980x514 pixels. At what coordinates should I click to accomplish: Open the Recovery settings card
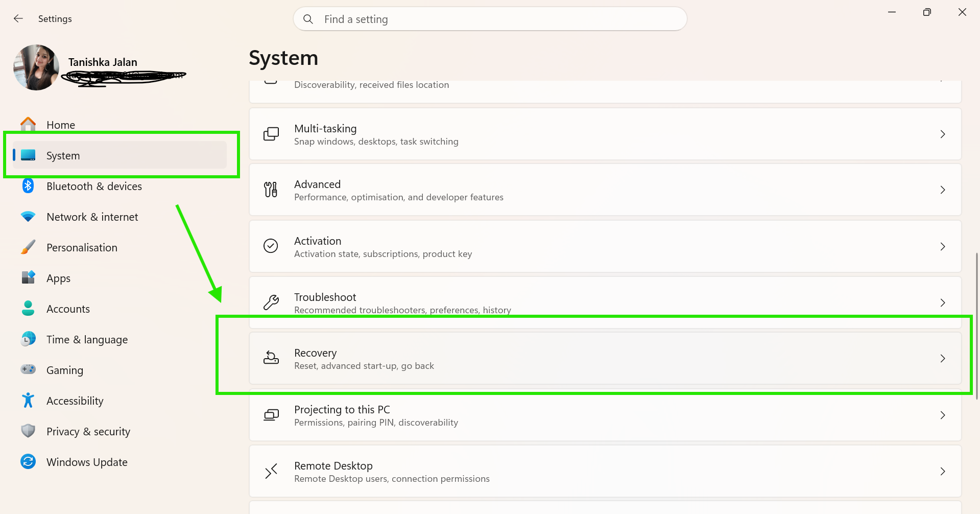pos(605,358)
